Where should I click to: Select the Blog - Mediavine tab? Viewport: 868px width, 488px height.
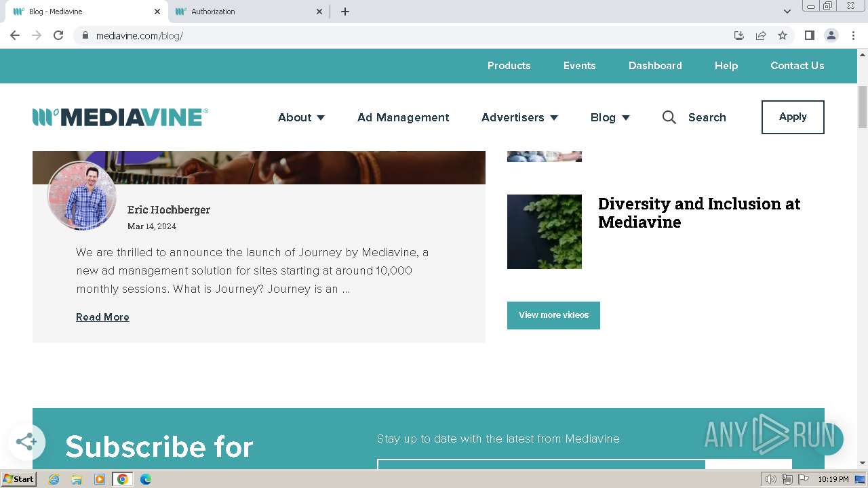[x=85, y=12]
